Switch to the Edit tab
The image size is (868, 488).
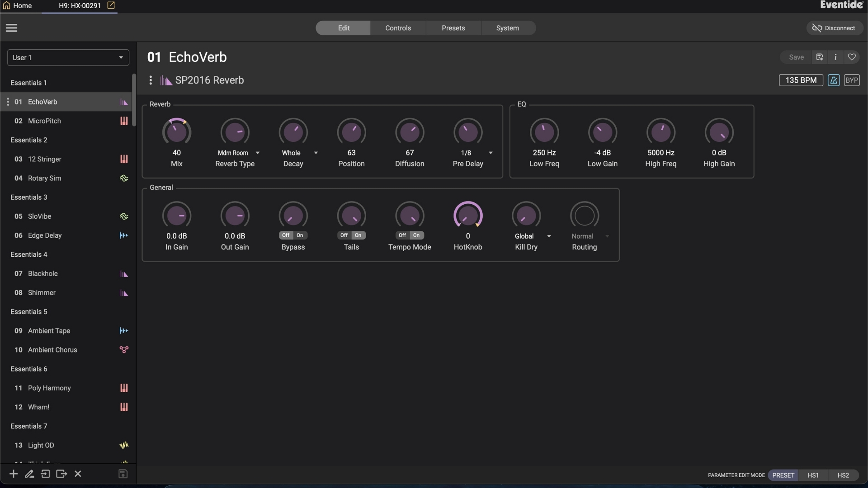[343, 28]
